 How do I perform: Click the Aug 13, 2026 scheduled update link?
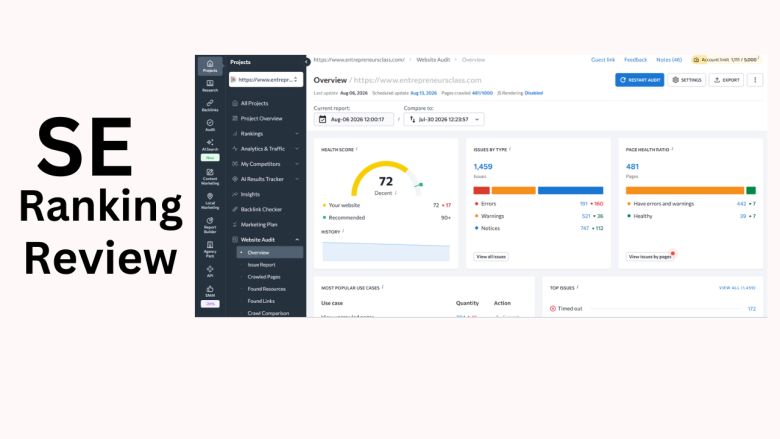[423, 93]
